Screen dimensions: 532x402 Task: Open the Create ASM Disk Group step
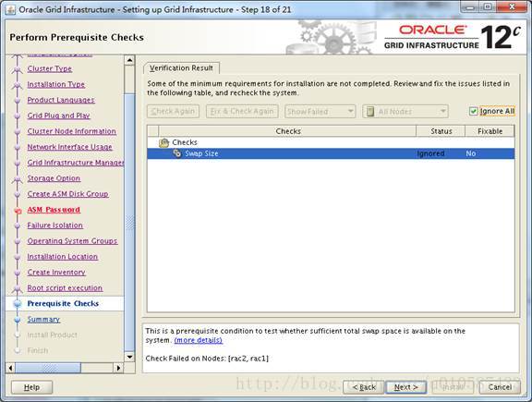point(67,194)
